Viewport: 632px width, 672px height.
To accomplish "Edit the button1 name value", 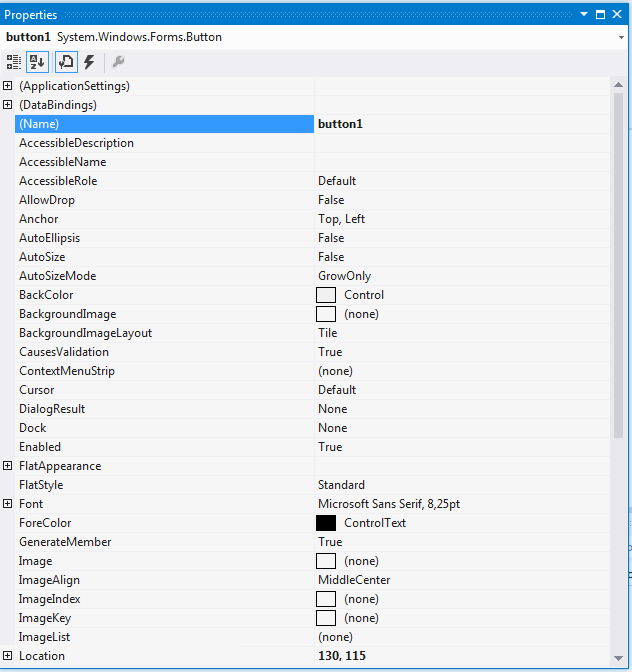I will (x=340, y=124).
